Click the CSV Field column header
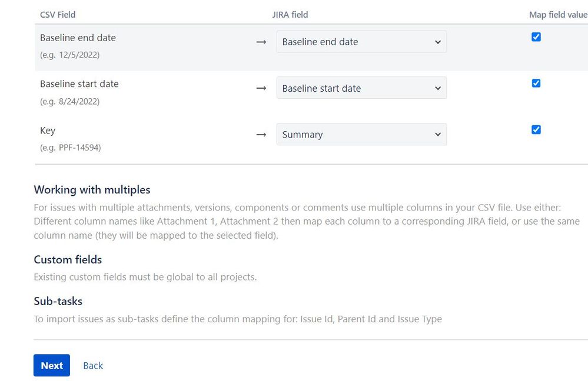Viewport: 588px width, 381px height. [x=58, y=15]
